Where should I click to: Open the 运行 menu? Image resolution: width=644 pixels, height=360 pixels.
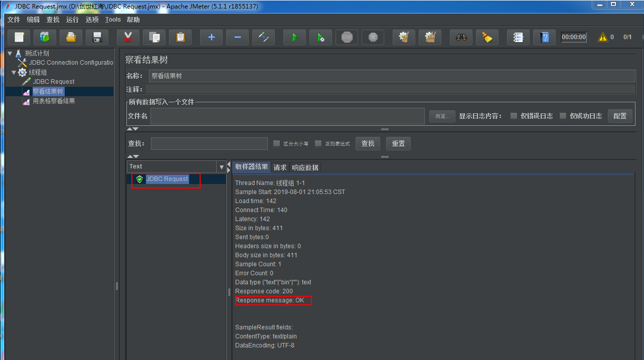click(x=72, y=20)
